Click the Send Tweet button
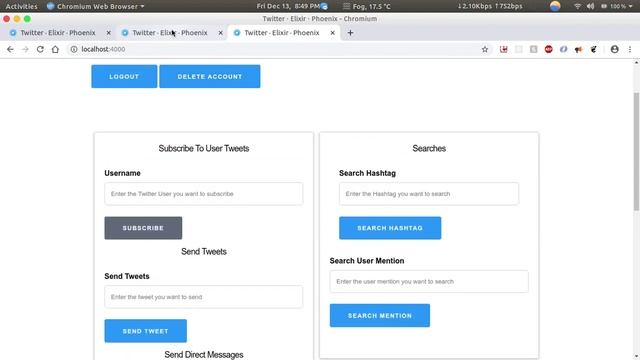This screenshot has height=360, width=640. [x=146, y=331]
